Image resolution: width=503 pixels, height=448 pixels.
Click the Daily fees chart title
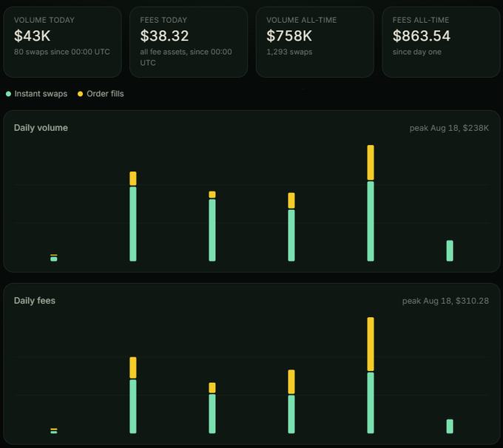click(x=35, y=300)
